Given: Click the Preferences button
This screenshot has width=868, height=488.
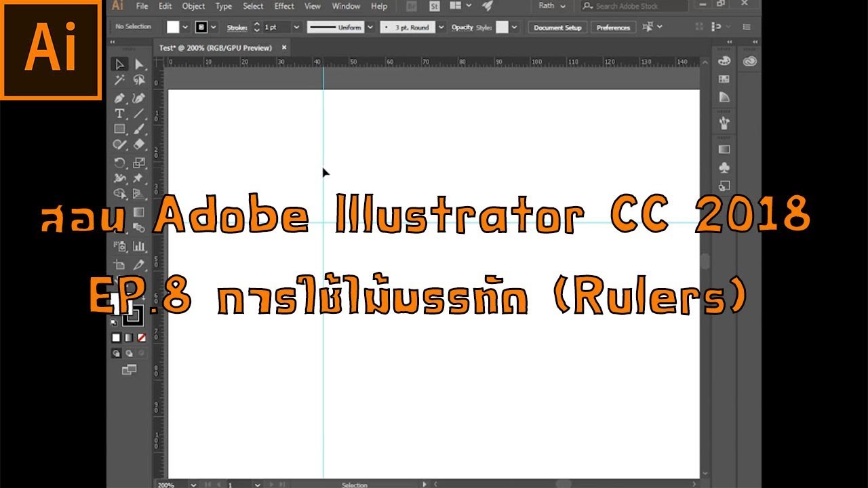Looking at the screenshot, I should tap(614, 28).
